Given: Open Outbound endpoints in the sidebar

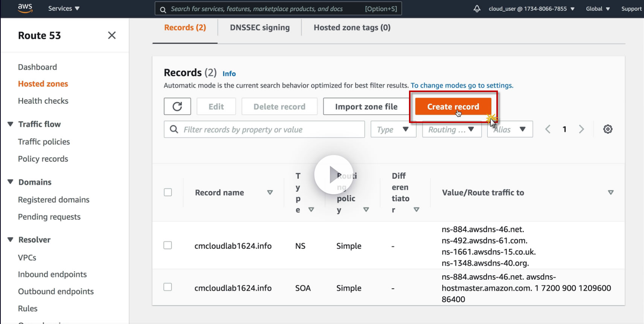Looking at the screenshot, I should (x=56, y=292).
